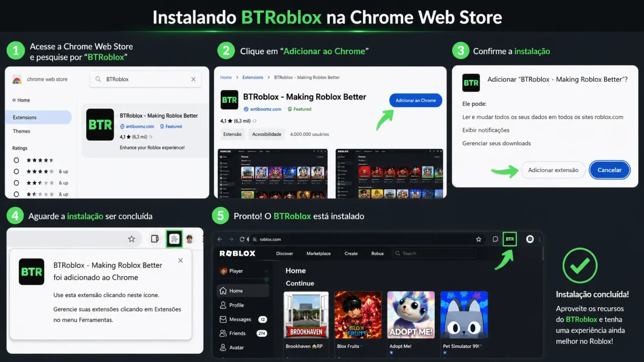The width and height of the screenshot is (644, 362).
Task: Open the extensions puzzle icon on roblox.com toolbar
Action: pos(495,239)
